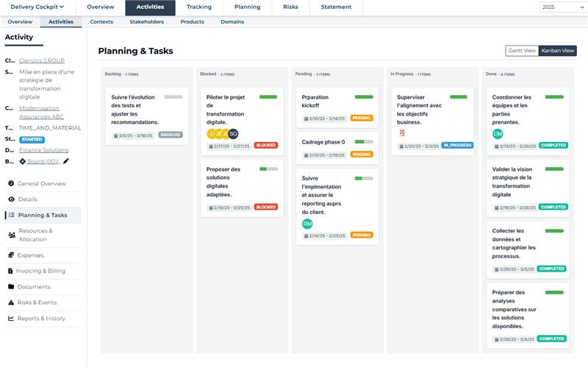Click SG avatar on Piloter le projet card
This screenshot has height=368, width=588.
click(x=233, y=134)
